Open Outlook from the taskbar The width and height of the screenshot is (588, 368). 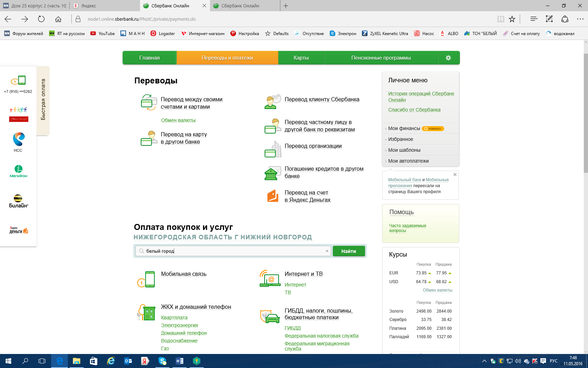pos(128,361)
